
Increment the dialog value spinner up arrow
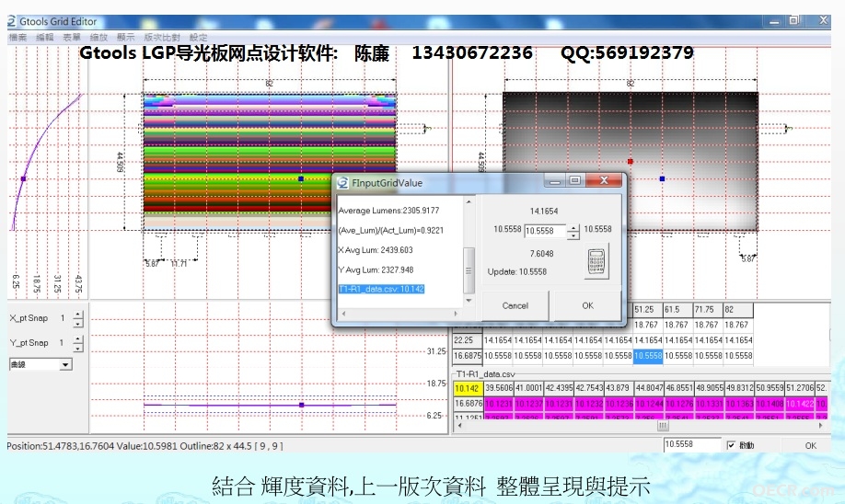573,228
